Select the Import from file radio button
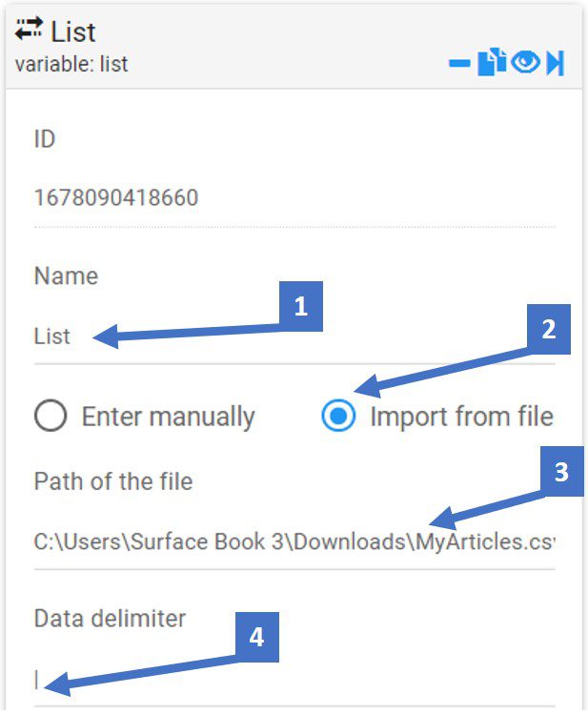 tap(338, 416)
